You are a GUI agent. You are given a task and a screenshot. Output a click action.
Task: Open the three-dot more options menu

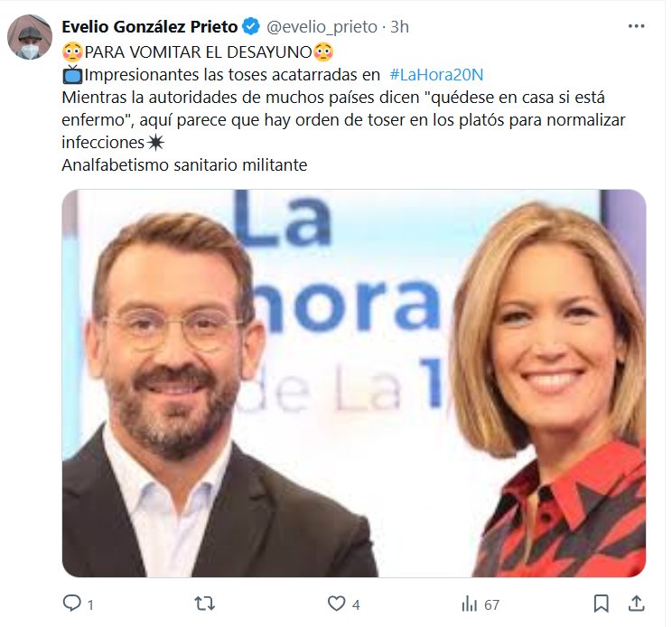click(637, 26)
